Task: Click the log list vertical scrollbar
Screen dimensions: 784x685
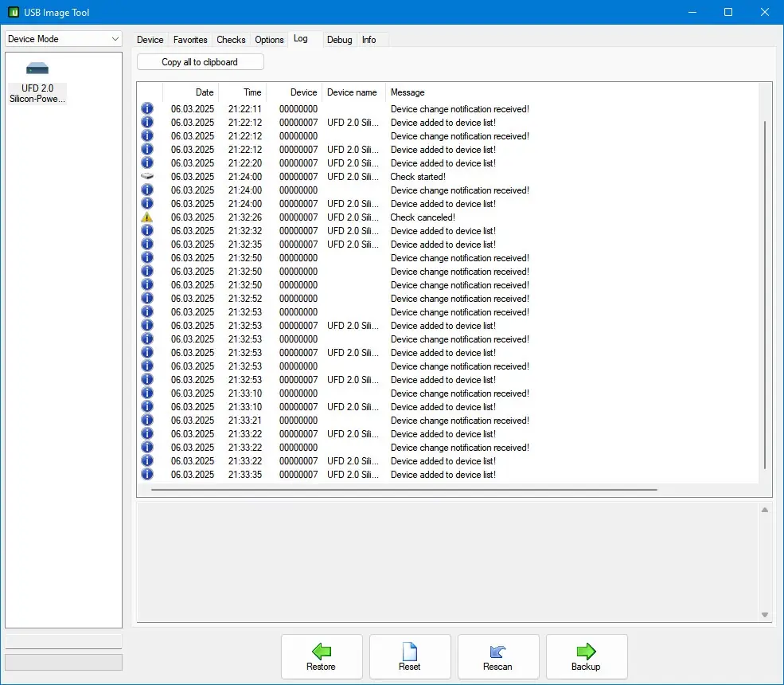Action: click(765, 294)
